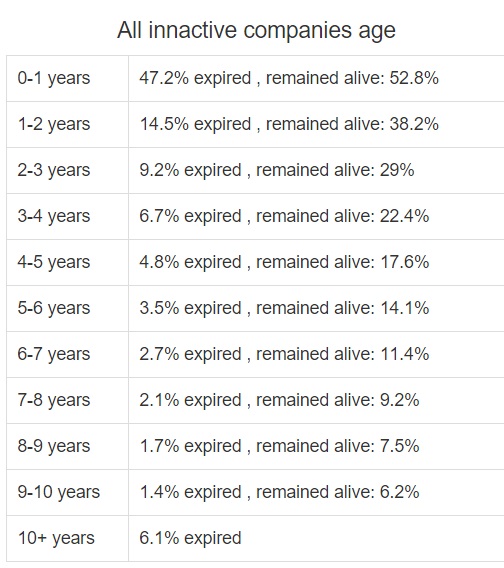Click the "All innactive companies age" heading

pyautogui.click(x=256, y=30)
